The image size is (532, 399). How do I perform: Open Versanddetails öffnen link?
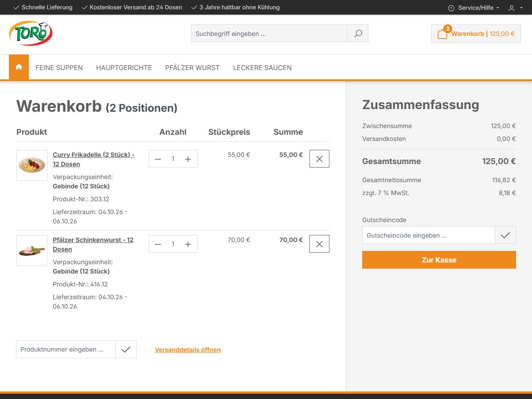click(x=188, y=350)
